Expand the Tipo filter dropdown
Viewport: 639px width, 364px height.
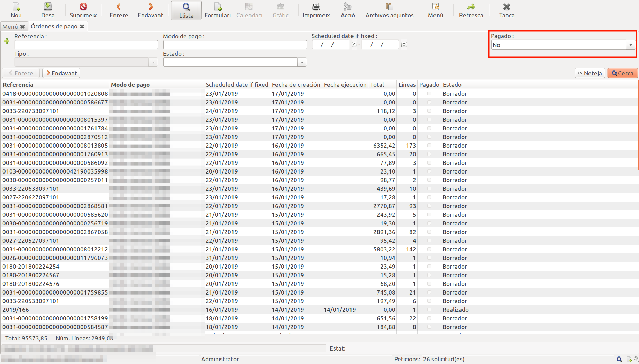pos(153,62)
